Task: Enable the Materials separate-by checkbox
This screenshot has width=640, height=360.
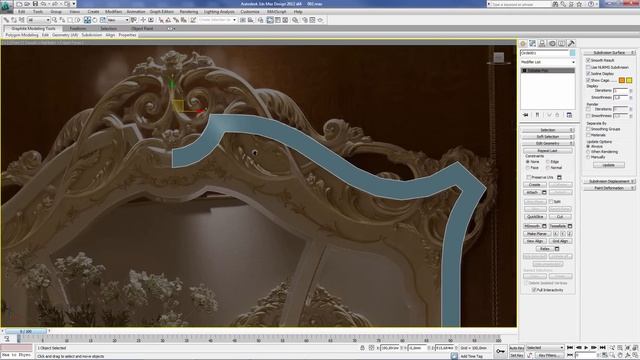Action: click(x=588, y=135)
